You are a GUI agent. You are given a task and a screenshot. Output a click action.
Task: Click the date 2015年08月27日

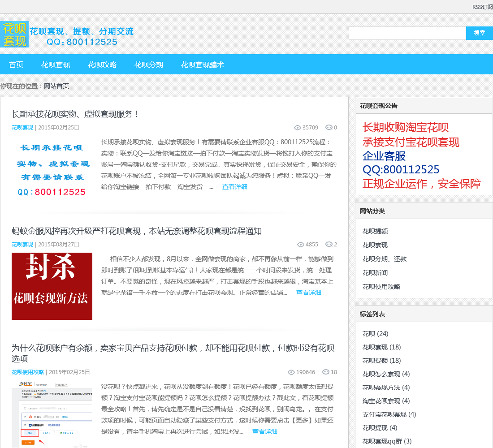click(x=58, y=244)
